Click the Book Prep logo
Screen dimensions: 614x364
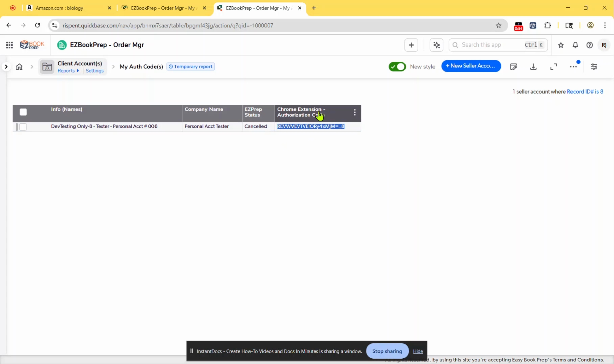[32, 45]
